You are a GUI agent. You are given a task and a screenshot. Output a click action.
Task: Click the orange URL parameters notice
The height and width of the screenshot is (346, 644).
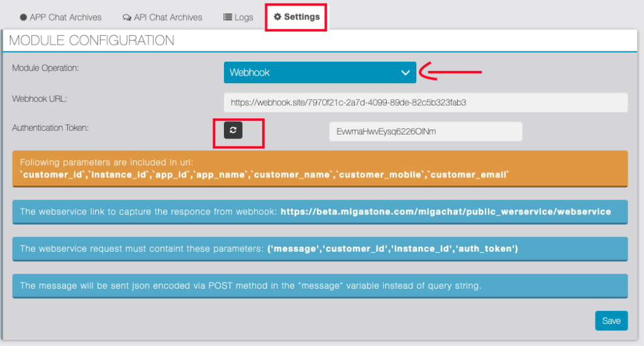(x=319, y=168)
